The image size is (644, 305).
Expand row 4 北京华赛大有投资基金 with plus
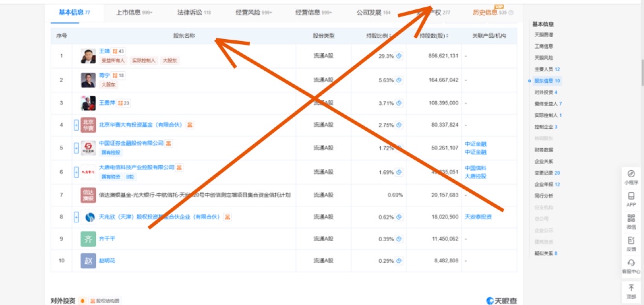pos(76,125)
